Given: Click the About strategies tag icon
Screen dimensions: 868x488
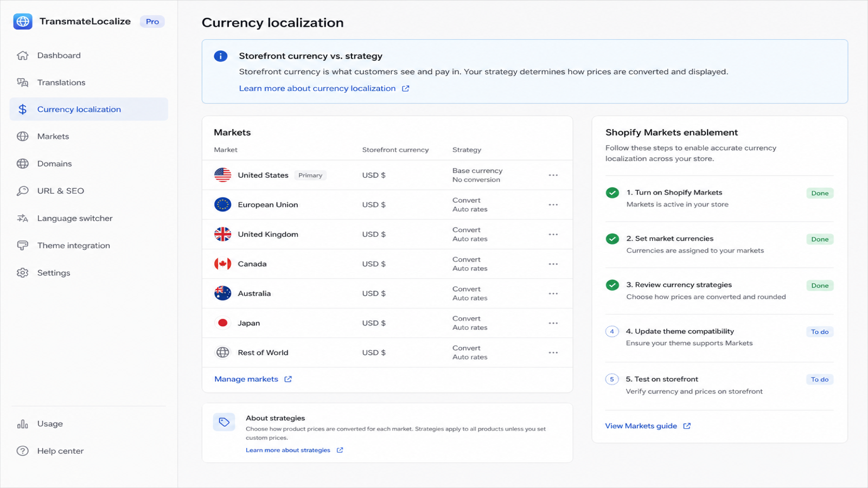Looking at the screenshot, I should (224, 422).
